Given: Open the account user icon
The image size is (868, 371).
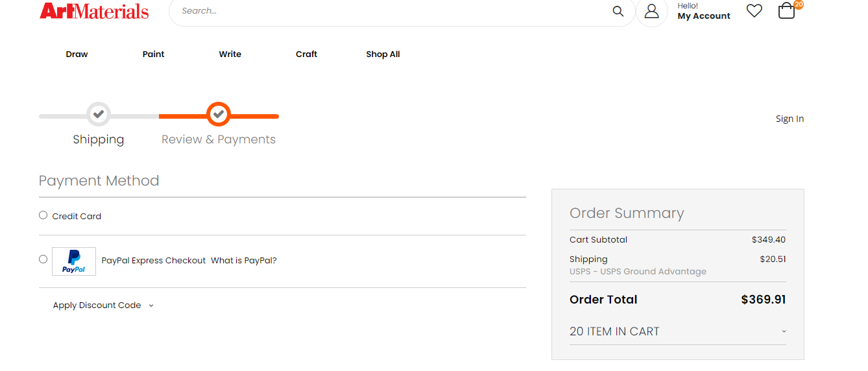Looking at the screenshot, I should coord(652,11).
